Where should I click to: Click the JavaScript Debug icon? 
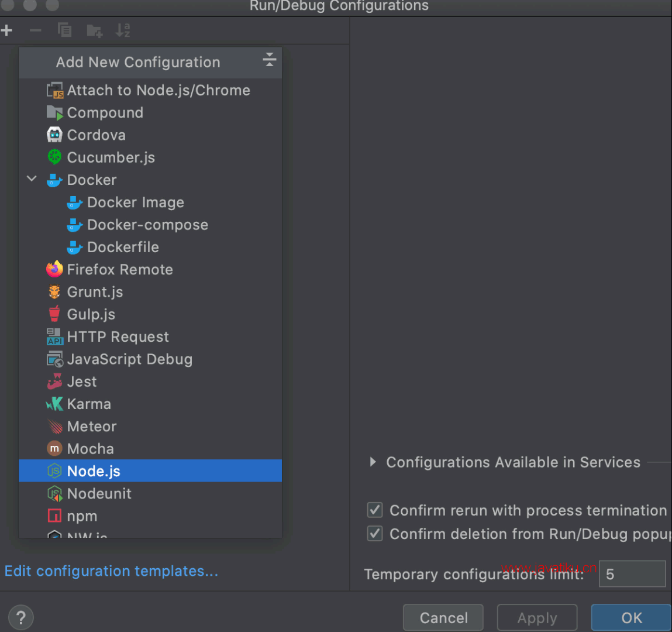(x=54, y=359)
